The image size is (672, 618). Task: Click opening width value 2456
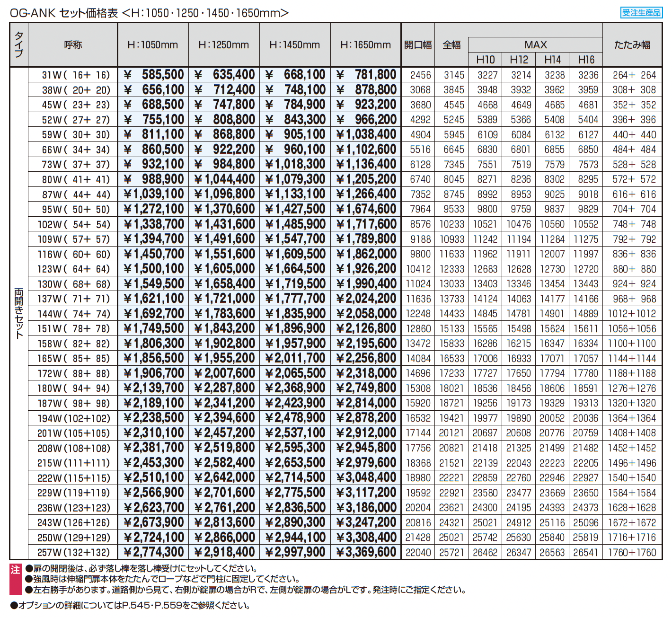(x=420, y=75)
